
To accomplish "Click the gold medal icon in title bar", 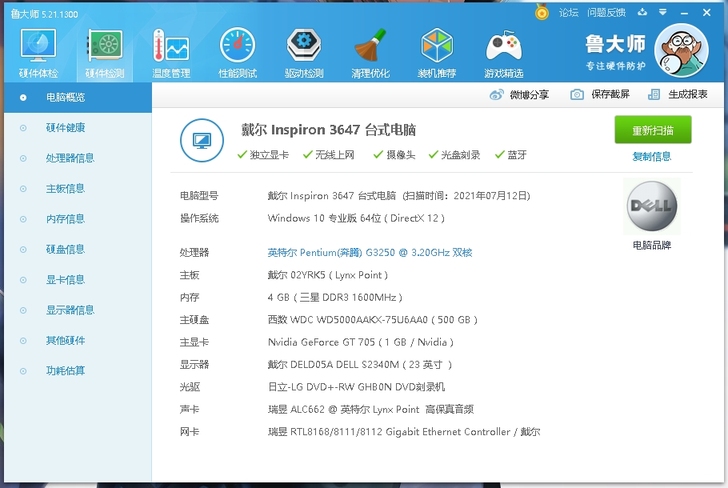I will (x=541, y=12).
